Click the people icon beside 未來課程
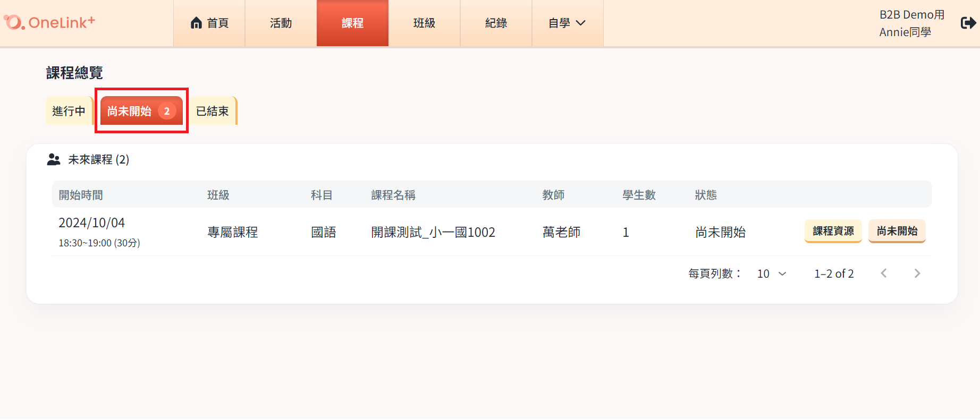 click(x=54, y=159)
